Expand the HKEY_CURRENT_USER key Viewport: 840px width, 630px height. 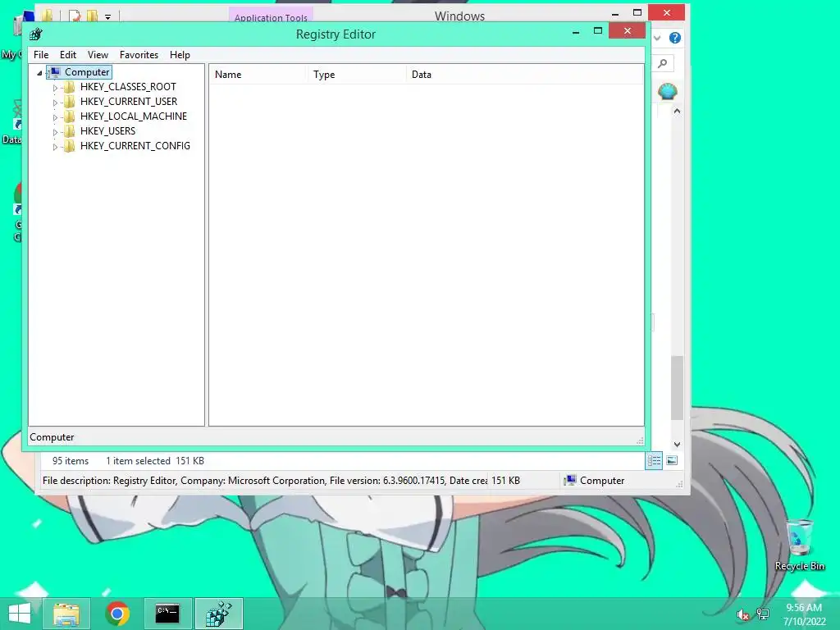tap(55, 102)
